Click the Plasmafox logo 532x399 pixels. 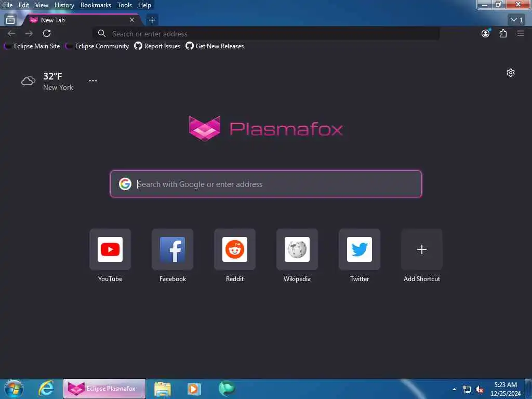click(x=265, y=129)
